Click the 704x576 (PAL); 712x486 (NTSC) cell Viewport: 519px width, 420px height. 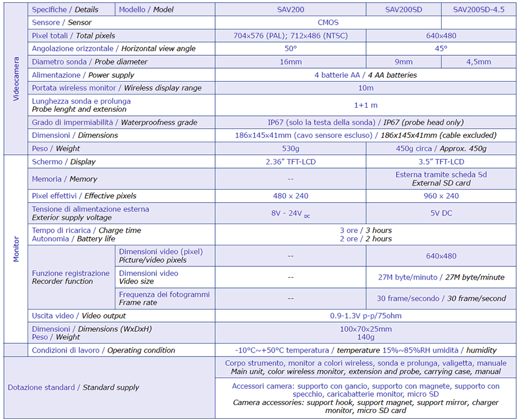(x=290, y=36)
